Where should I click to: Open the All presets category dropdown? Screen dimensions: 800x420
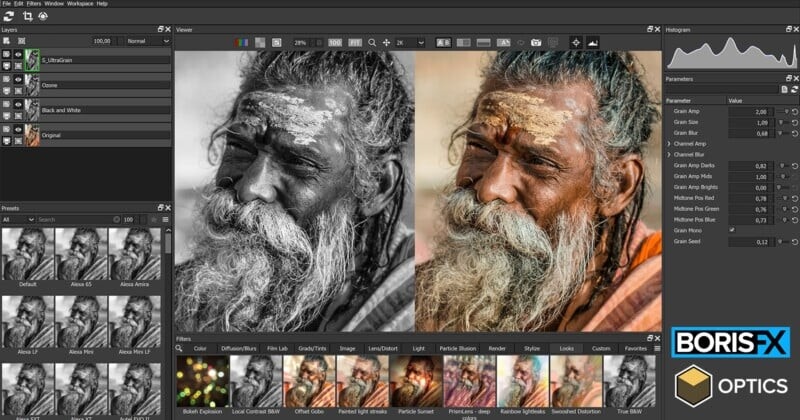coord(18,219)
